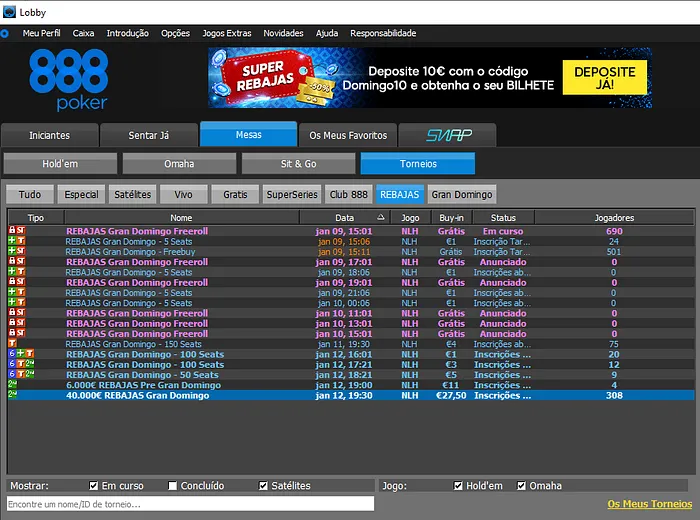Viewport: 700px width, 520px height.
Task: Sort the table by the Buy-in column header
Action: point(451,218)
